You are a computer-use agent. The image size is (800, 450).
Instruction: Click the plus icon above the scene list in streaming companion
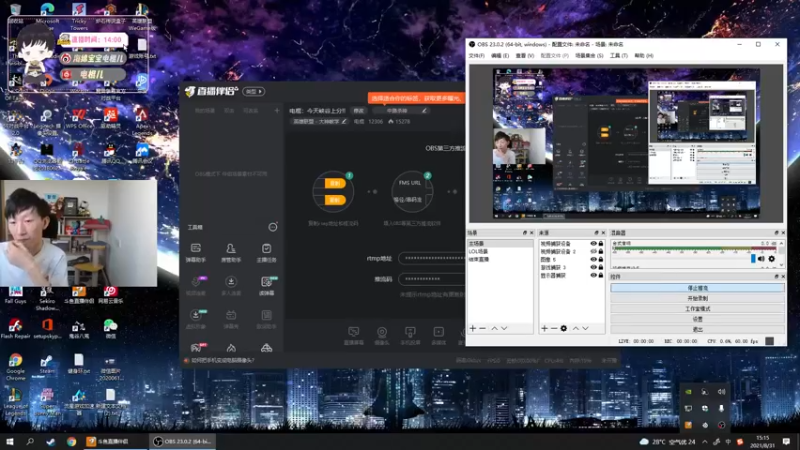pyautogui.click(x=277, y=110)
